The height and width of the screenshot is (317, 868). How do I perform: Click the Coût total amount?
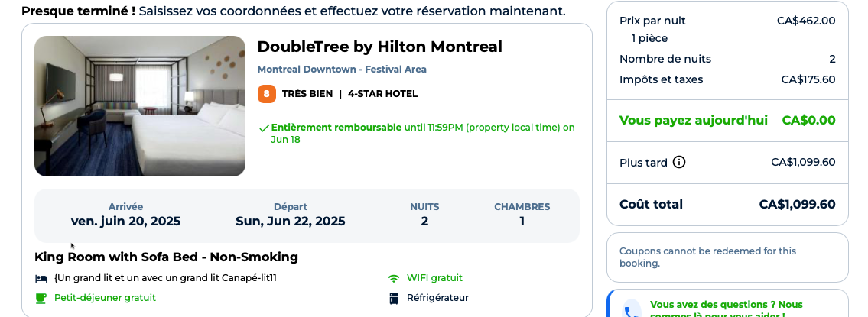[797, 204]
